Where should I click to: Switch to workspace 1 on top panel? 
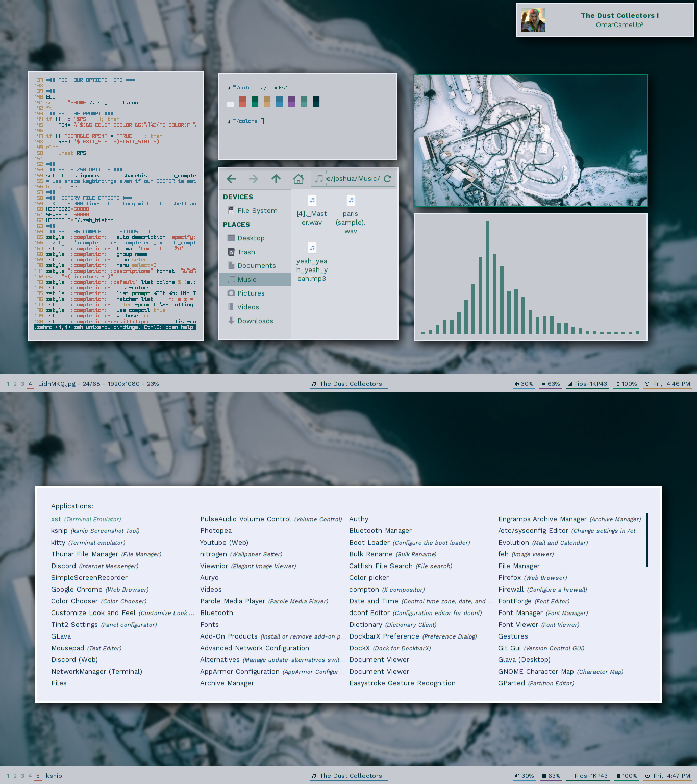coord(8,384)
